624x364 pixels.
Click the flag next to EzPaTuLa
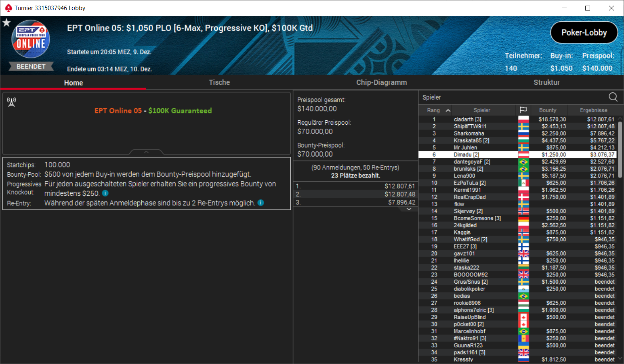[x=523, y=183]
